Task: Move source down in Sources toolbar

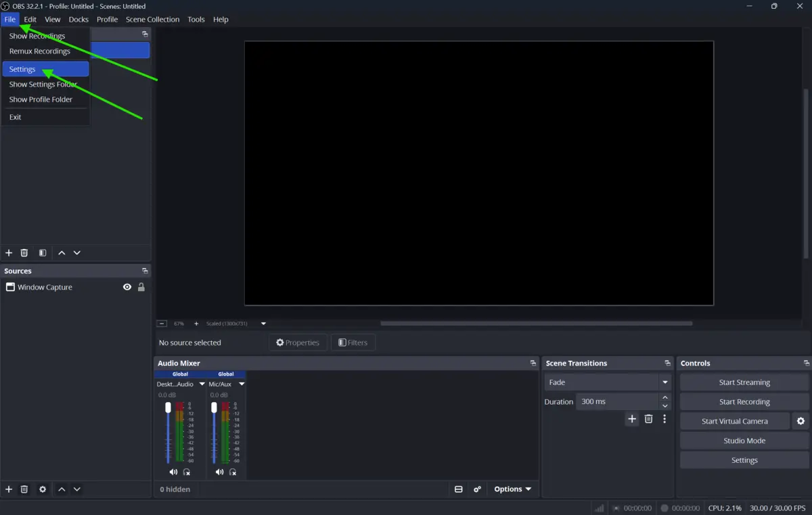Action: (77, 489)
